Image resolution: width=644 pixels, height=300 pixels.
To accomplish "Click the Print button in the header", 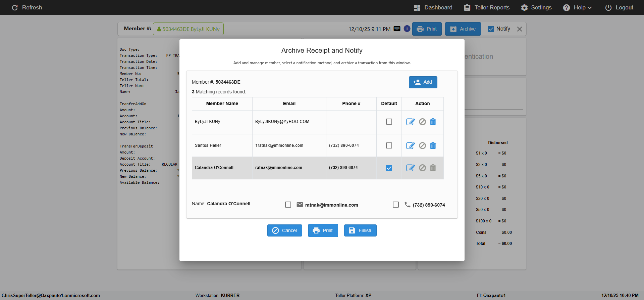I will [x=427, y=29].
